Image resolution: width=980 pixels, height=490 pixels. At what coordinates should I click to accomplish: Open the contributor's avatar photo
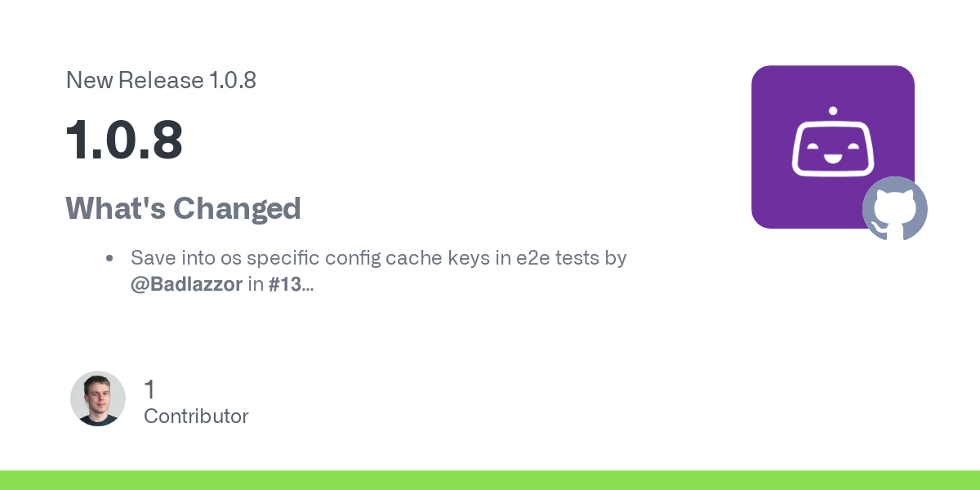(x=98, y=399)
